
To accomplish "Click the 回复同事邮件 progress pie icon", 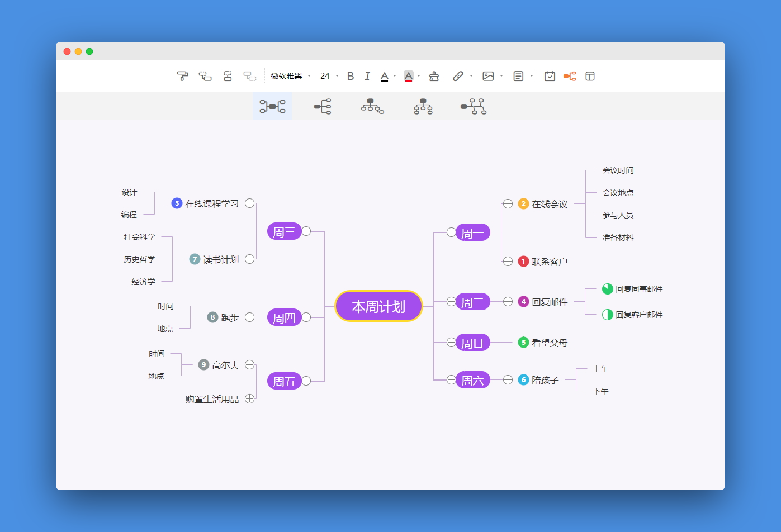I will [x=607, y=289].
